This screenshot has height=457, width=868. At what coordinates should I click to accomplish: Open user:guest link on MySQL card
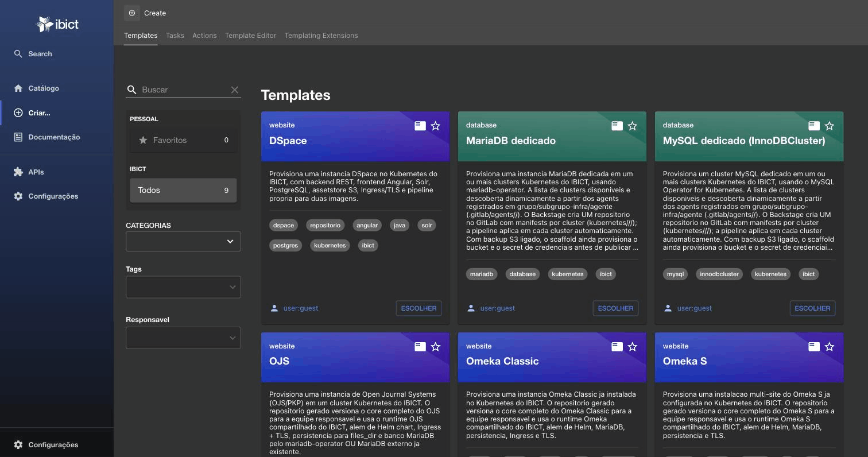[694, 308]
